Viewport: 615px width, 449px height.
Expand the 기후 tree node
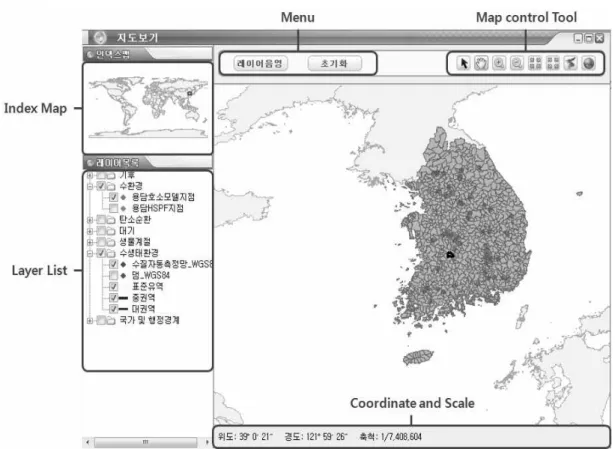coord(90,175)
